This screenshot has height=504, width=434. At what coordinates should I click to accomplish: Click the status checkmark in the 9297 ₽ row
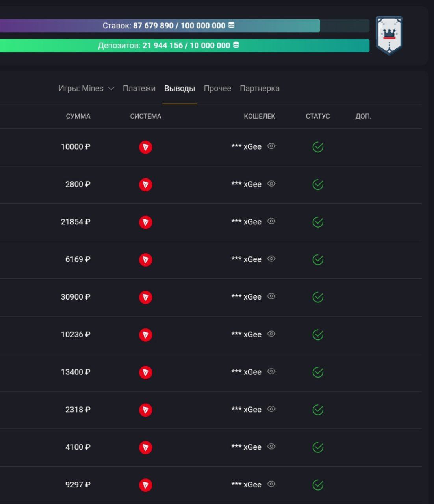(x=318, y=485)
